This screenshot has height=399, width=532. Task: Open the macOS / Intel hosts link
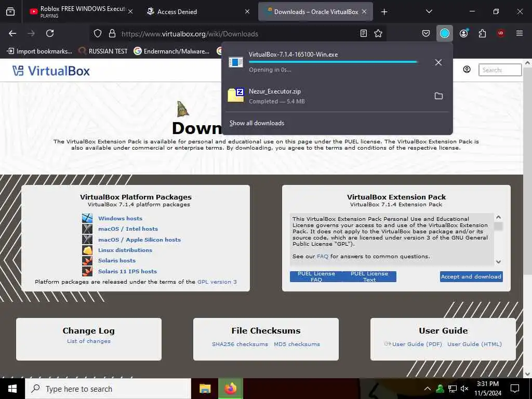128,229
